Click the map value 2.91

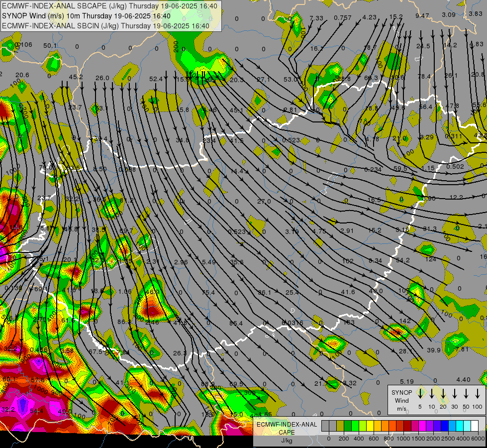(347, 230)
